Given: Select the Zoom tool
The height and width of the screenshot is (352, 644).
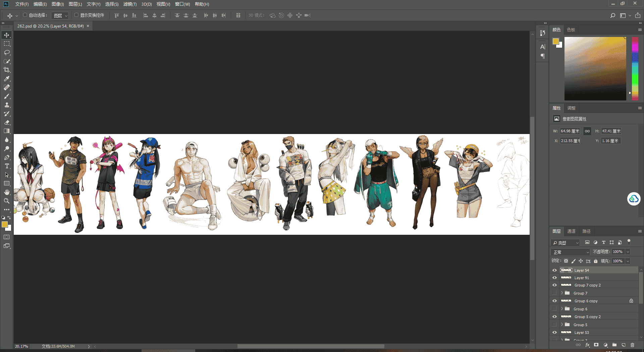Looking at the screenshot, I should (7, 201).
